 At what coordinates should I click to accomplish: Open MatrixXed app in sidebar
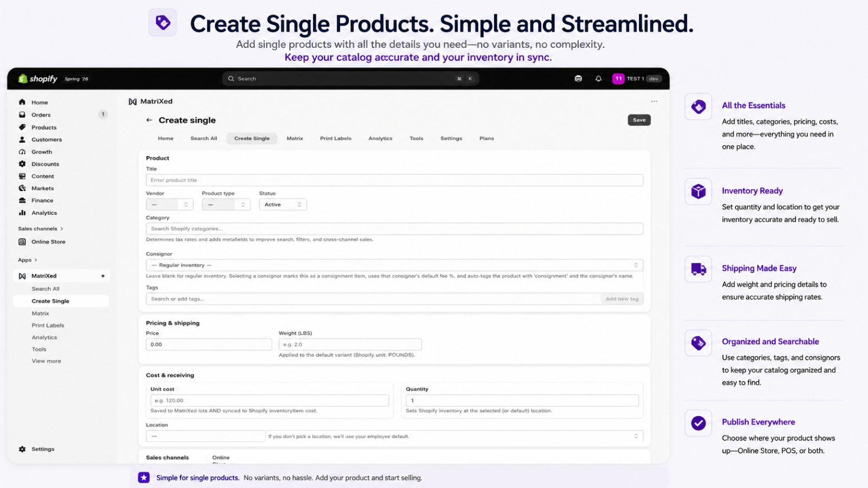click(x=44, y=276)
